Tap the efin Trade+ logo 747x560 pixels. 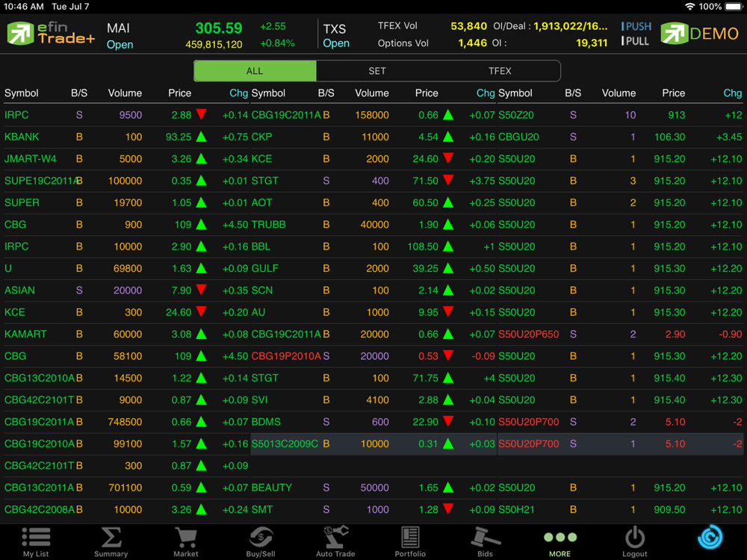tap(51, 34)
